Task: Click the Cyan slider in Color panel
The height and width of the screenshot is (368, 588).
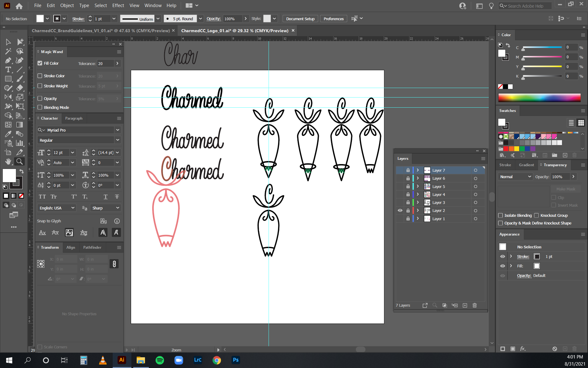Action: 542,48
